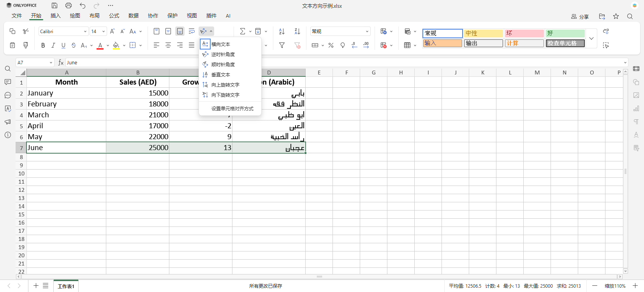644x292 pixels.
Task: Click the Save icon in title bar
Action: (55, 5)
